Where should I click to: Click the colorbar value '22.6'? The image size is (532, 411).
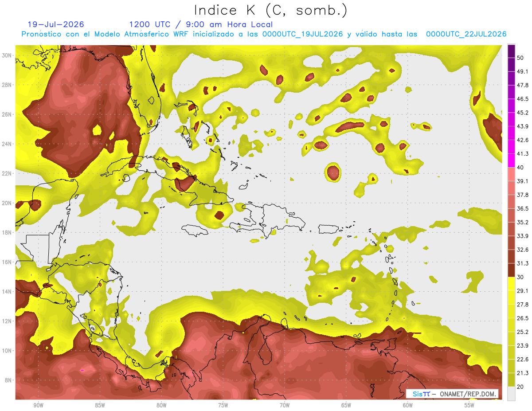[x=523, y=359]
